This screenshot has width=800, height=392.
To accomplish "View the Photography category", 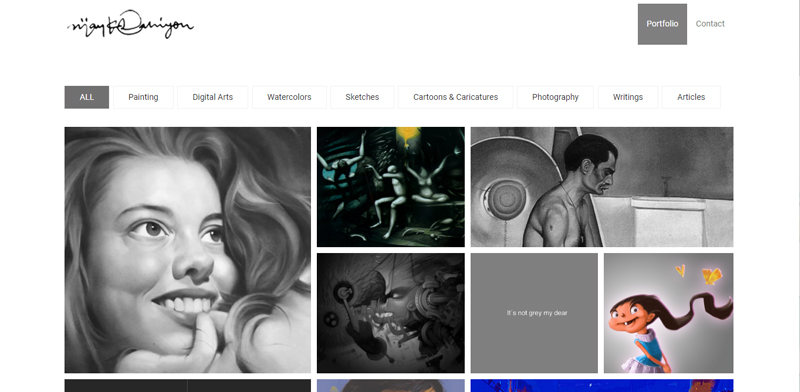I will (x=555, y=97).
